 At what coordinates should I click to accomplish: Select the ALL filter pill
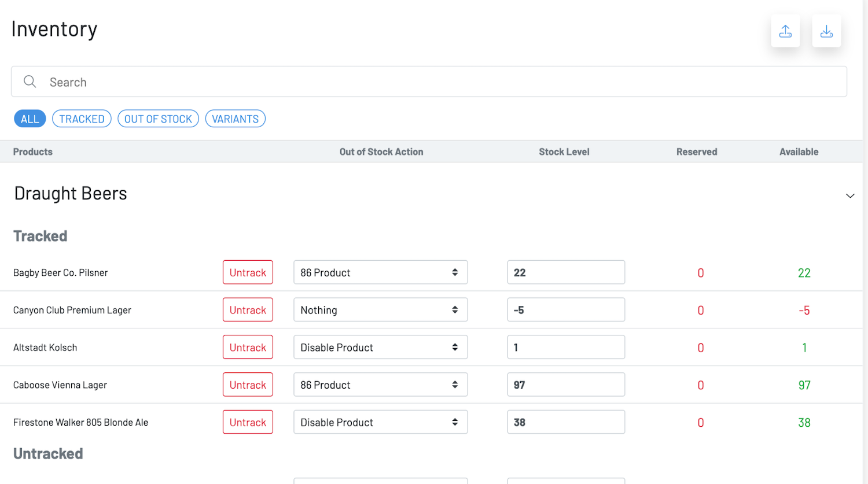tap(30, 119)
